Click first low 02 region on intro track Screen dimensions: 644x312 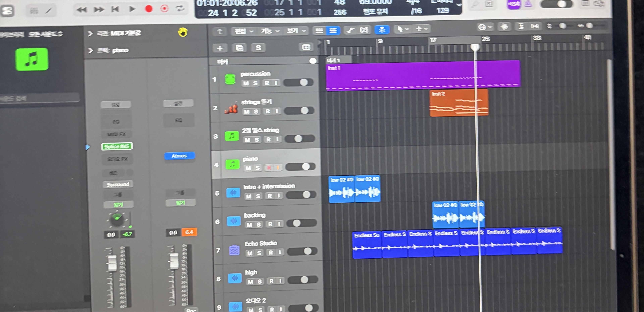341,189
